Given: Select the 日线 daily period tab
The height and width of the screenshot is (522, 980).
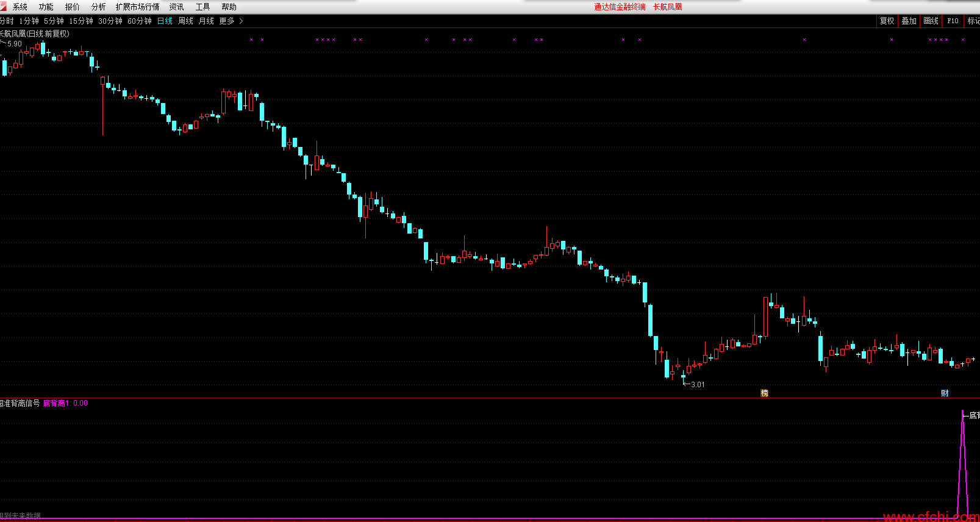Looking at the screenshot, I should (x=165, y=21).
